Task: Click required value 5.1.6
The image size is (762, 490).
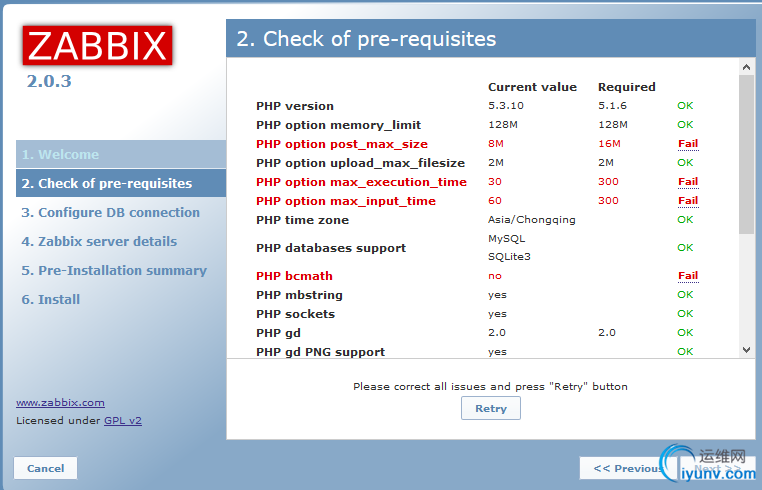Action: pyautogui.click(x=612, y=105)
